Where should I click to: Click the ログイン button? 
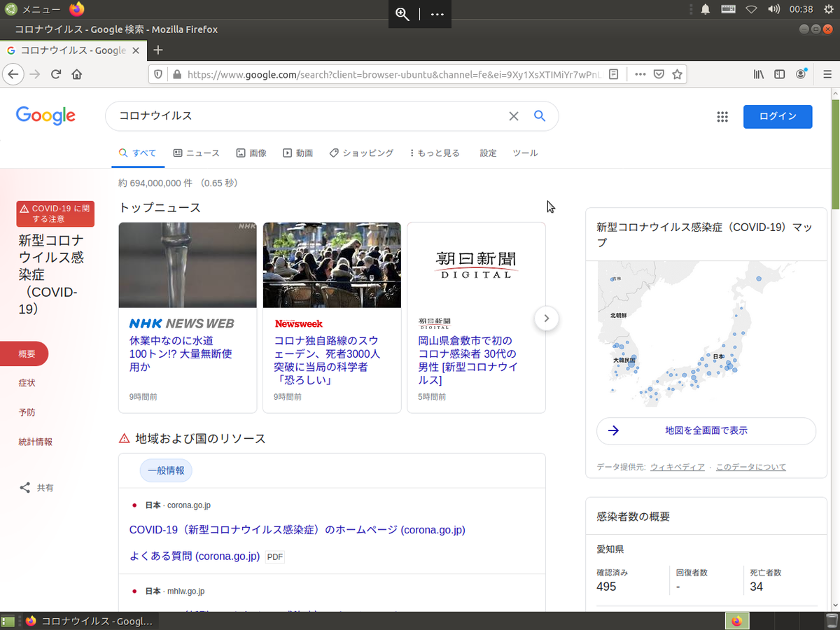[x=777, y=116]
